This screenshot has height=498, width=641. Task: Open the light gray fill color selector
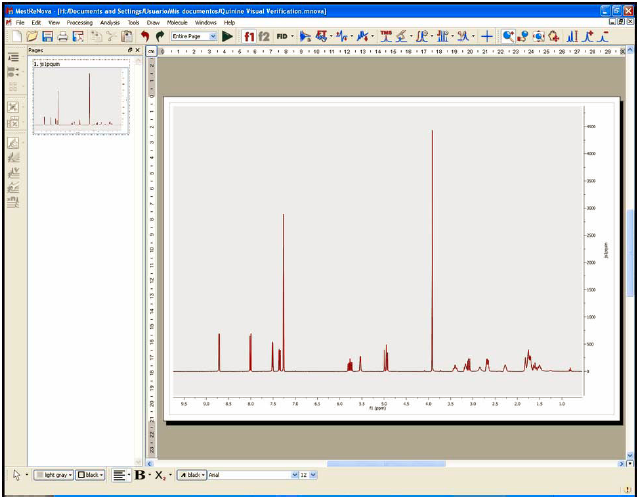54,475
